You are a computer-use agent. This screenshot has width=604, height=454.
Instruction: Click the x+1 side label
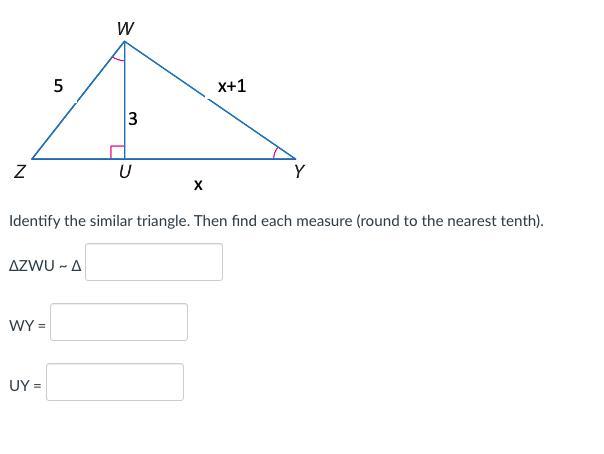pos(232,86)
